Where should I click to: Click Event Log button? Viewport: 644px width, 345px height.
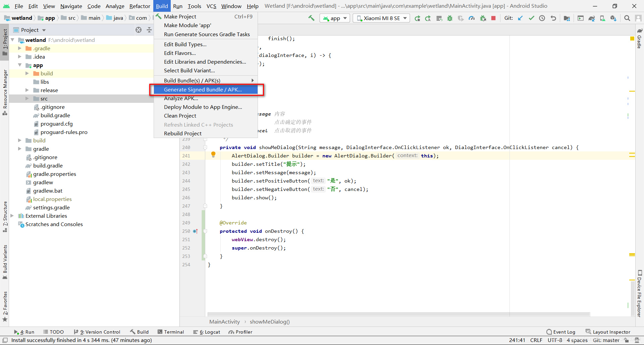tap(561, 332)
